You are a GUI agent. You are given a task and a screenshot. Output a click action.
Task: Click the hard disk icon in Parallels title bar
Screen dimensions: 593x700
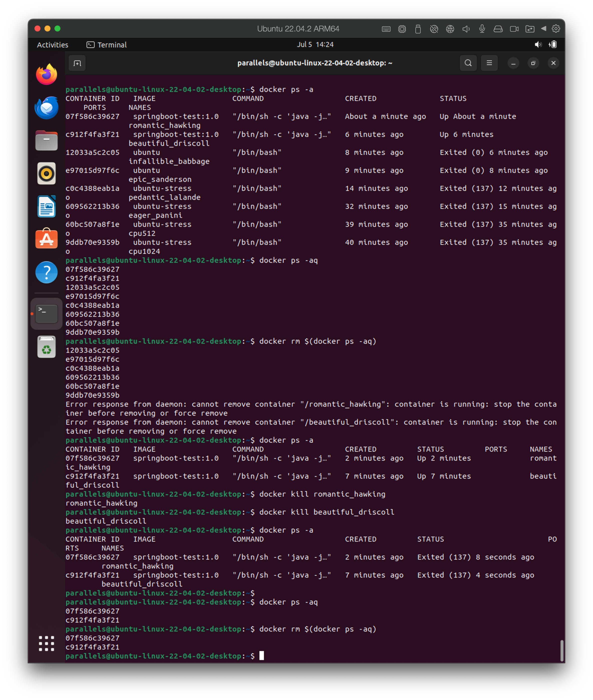click(498, 29)
